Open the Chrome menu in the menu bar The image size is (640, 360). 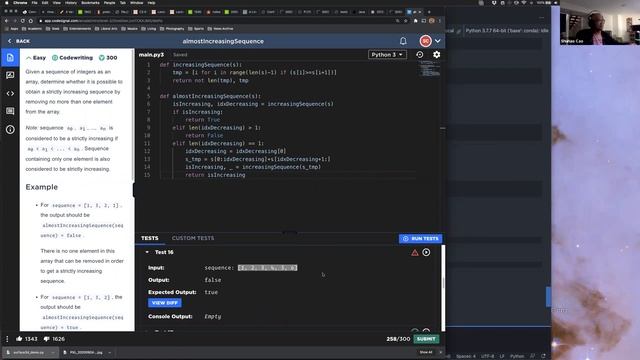click(20, 2)
